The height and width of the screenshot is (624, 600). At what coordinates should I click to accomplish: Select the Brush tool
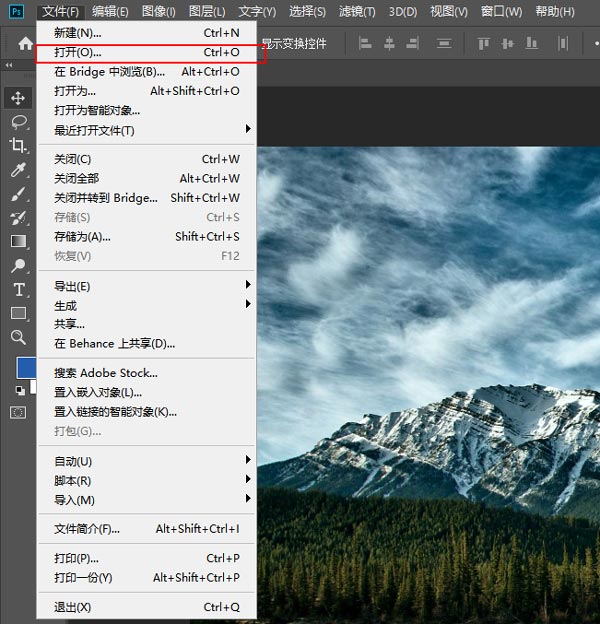18,194
